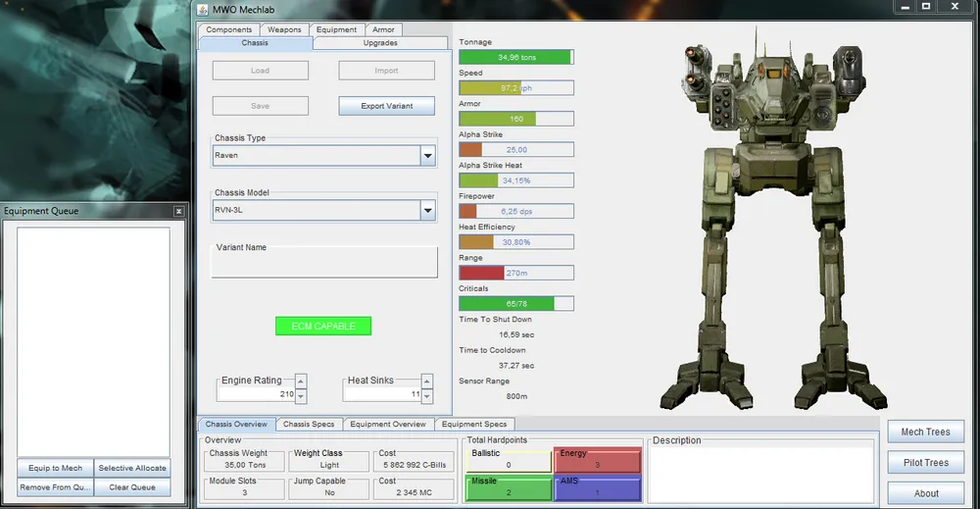Switch to the Weapons tab
Viewport: 980px width, 509px height.
284,30
